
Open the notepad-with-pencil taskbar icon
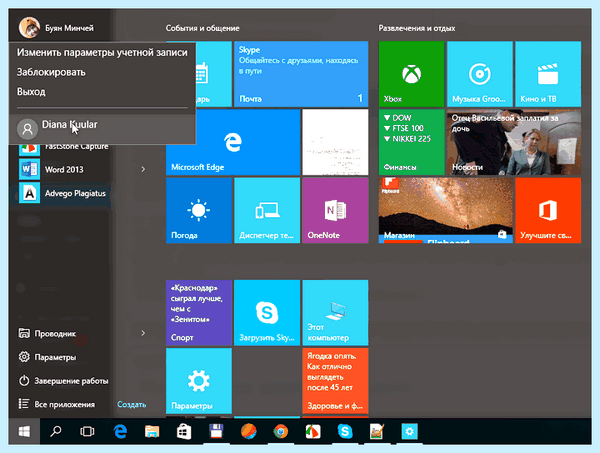coord(377,432)
